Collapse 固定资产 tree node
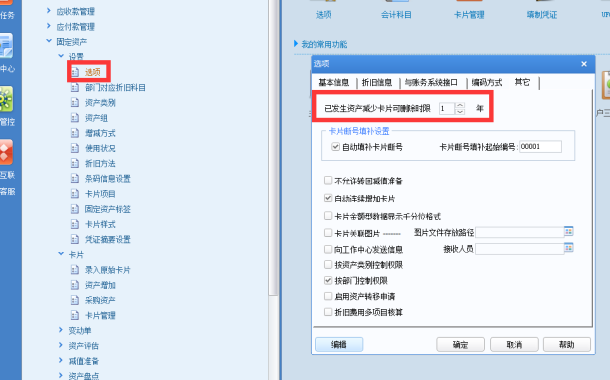The height and width of the screenshot is (380, 610). pos(49,40)
